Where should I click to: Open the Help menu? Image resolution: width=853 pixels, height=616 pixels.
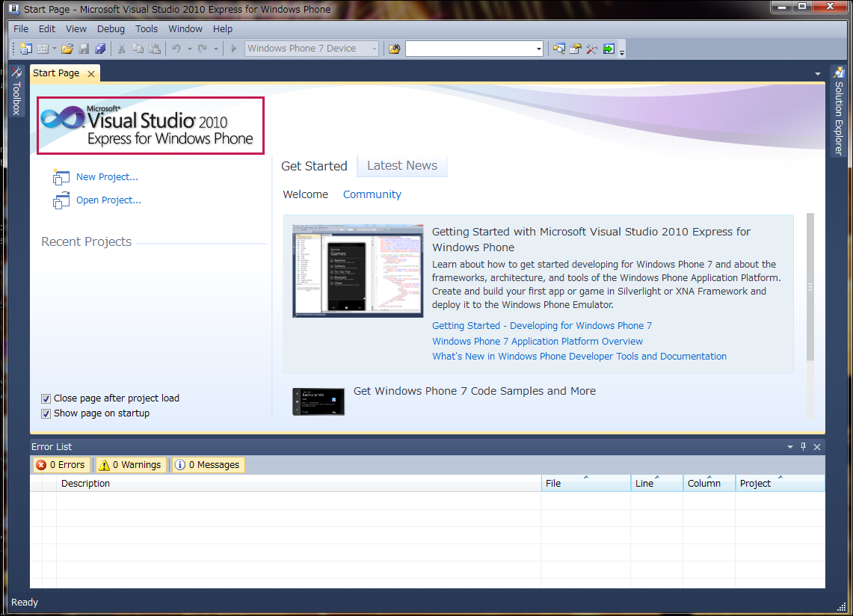(x=223, y=29)
